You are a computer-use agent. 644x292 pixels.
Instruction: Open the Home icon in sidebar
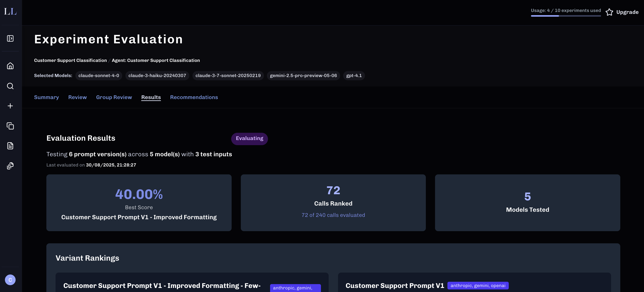tap(10, 66)
